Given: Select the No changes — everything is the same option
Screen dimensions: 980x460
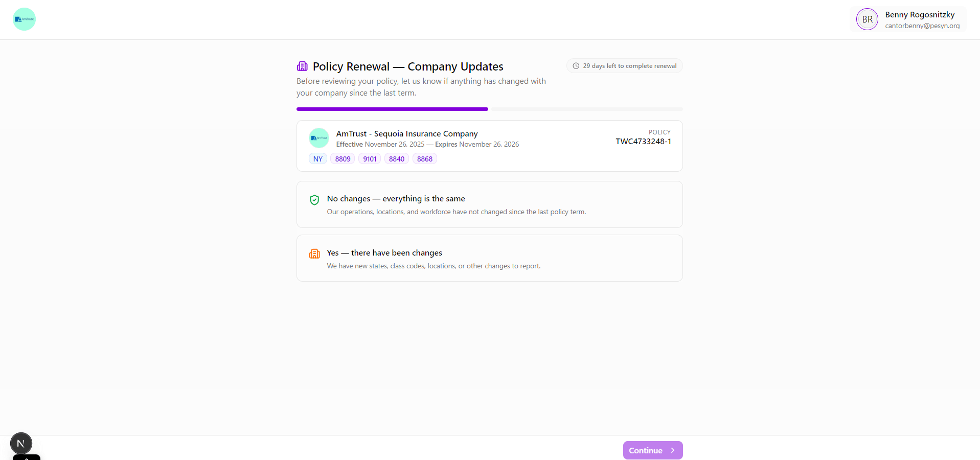Looking at the screenshot, I should pos(489,204).
